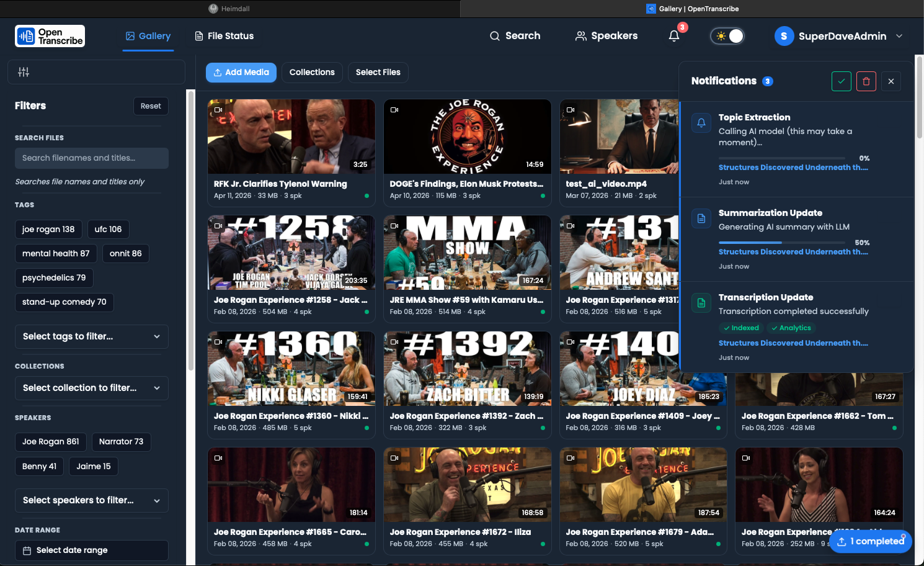Open the Search page

(x=515, y=36)
